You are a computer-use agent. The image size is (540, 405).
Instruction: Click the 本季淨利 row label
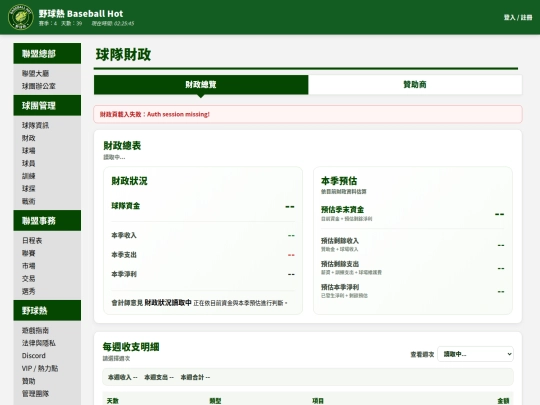pyautogui.click(x=124, y=274)
